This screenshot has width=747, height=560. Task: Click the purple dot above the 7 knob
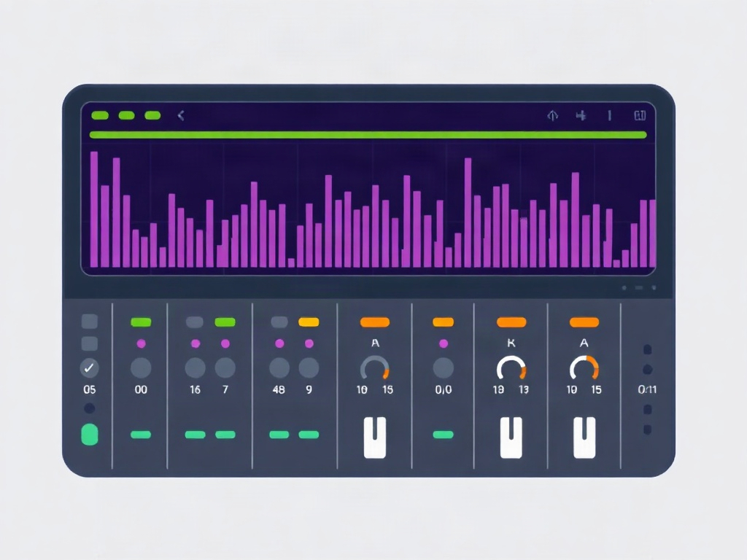click(x=225, y=343)
